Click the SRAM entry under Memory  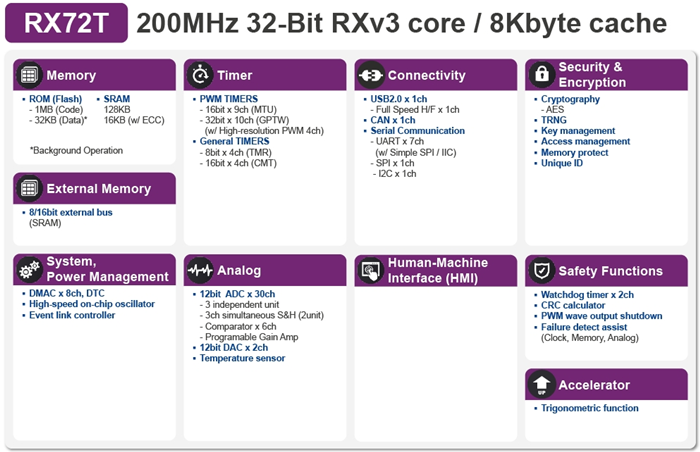pos(117,99)
